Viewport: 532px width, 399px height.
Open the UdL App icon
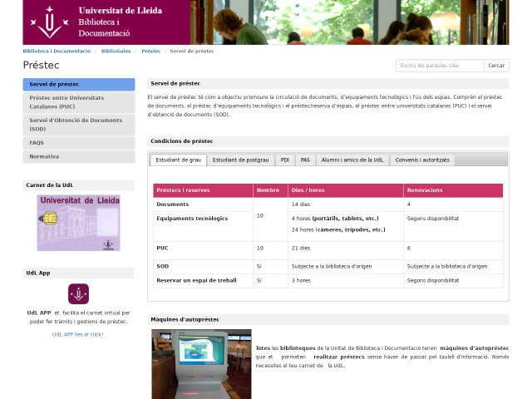click(x=78, y=293)
